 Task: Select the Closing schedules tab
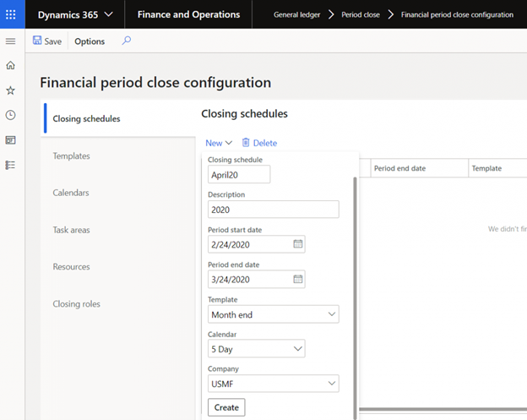(118, 118)
